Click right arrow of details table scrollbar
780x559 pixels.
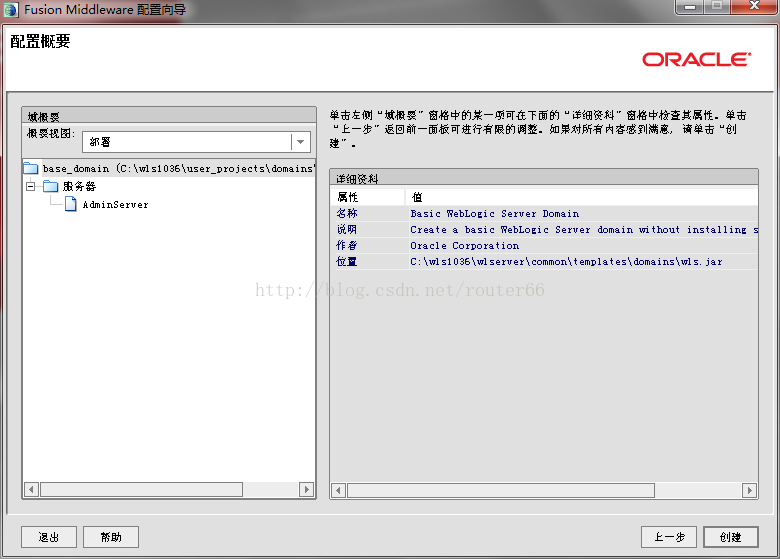coord(749,491)
